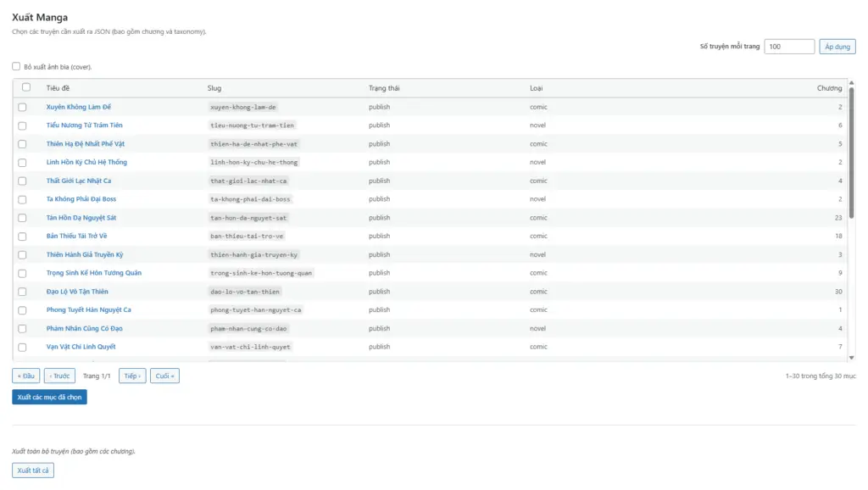This screenshot has width=868, height=490.
Task: Click the Loại column header
Action: coord(536,88)
